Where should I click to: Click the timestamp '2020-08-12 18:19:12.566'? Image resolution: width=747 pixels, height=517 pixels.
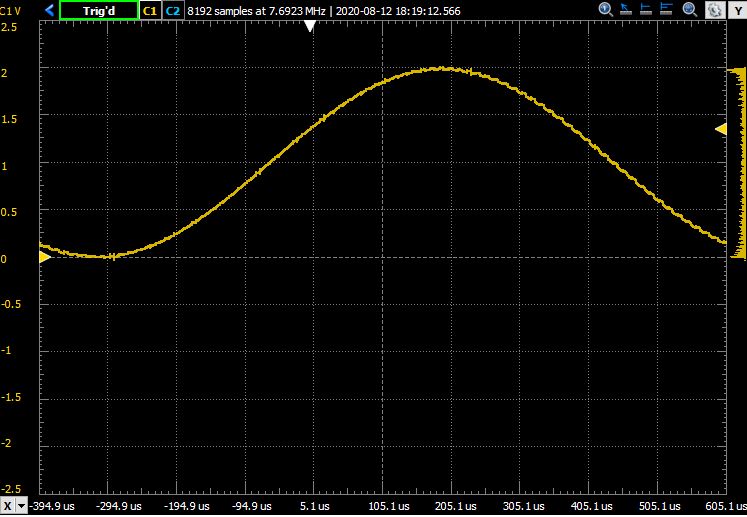[x=398, y=11]
